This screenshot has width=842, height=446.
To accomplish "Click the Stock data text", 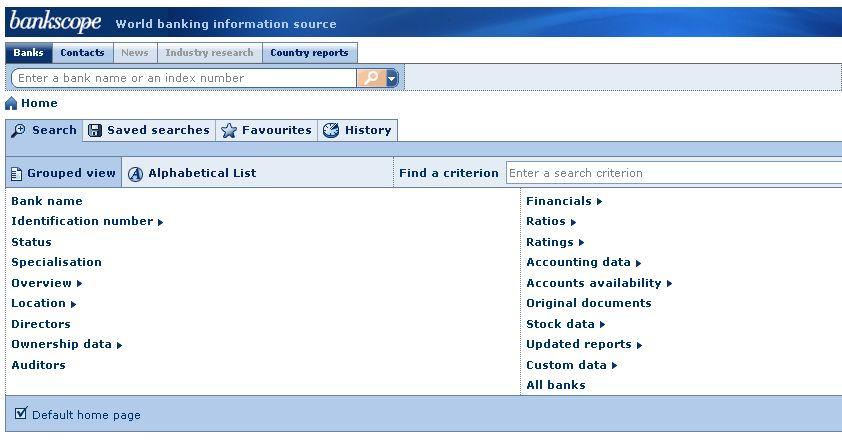I will (561, 324).
